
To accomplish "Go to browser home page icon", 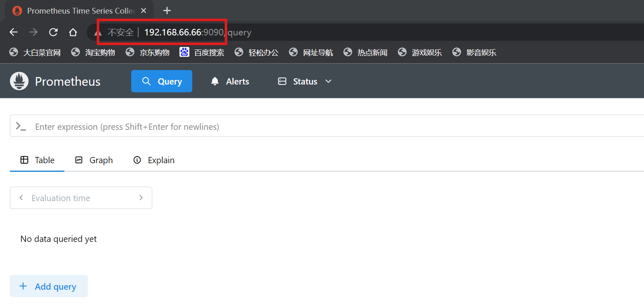I will tap(73, 32).
